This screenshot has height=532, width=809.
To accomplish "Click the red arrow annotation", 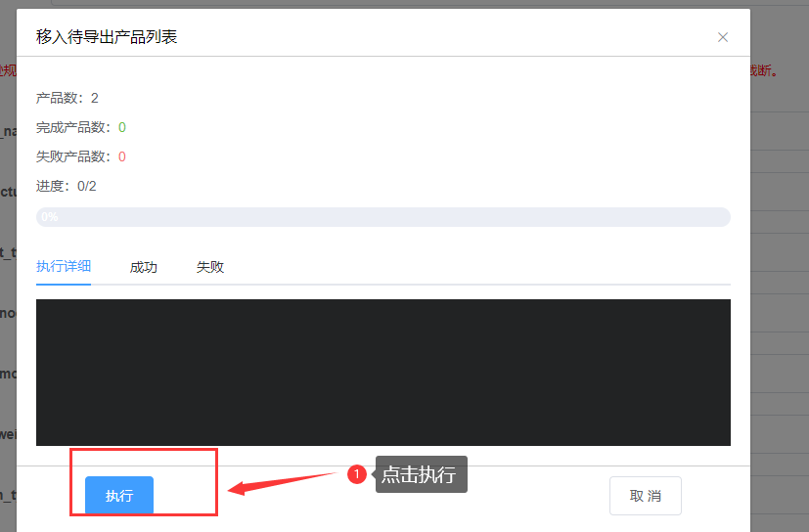I will pos(282,483).
